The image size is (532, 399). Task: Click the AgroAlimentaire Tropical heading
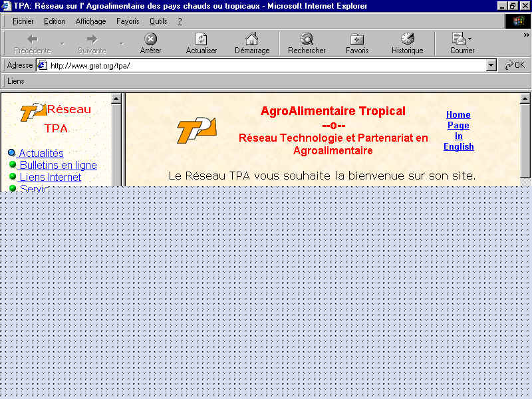(x=333, y=111)
